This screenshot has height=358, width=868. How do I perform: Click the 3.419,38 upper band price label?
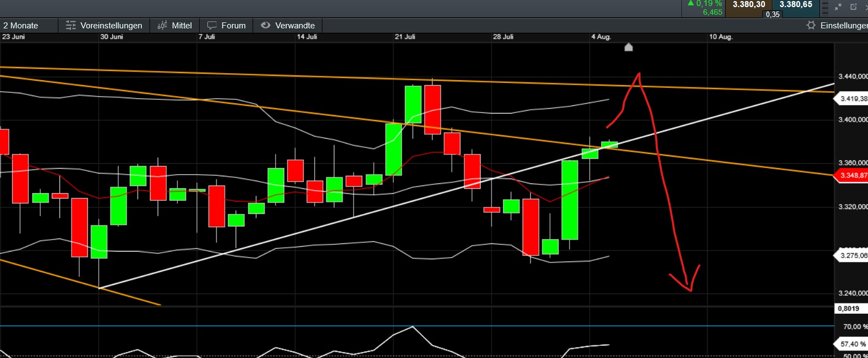click(x=852, y=99)
